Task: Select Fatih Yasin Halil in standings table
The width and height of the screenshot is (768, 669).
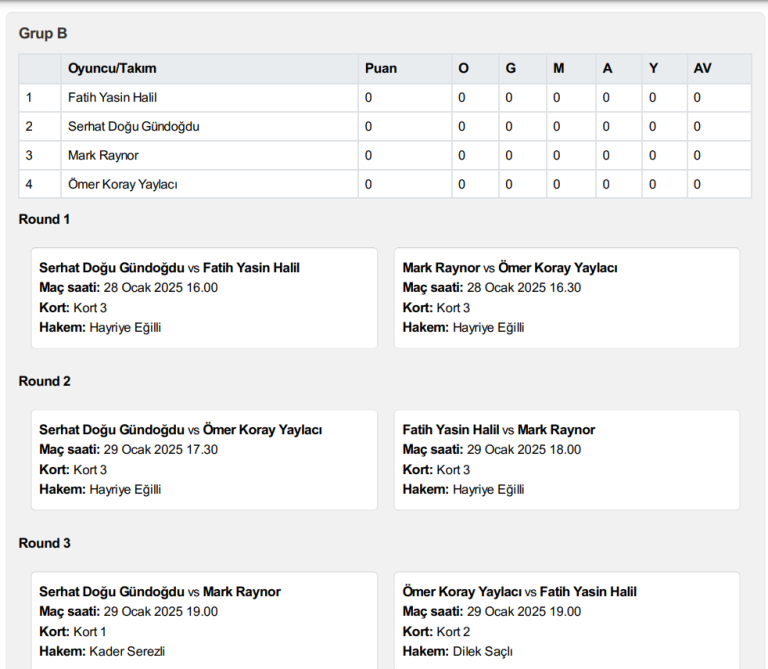Action: 112,98
